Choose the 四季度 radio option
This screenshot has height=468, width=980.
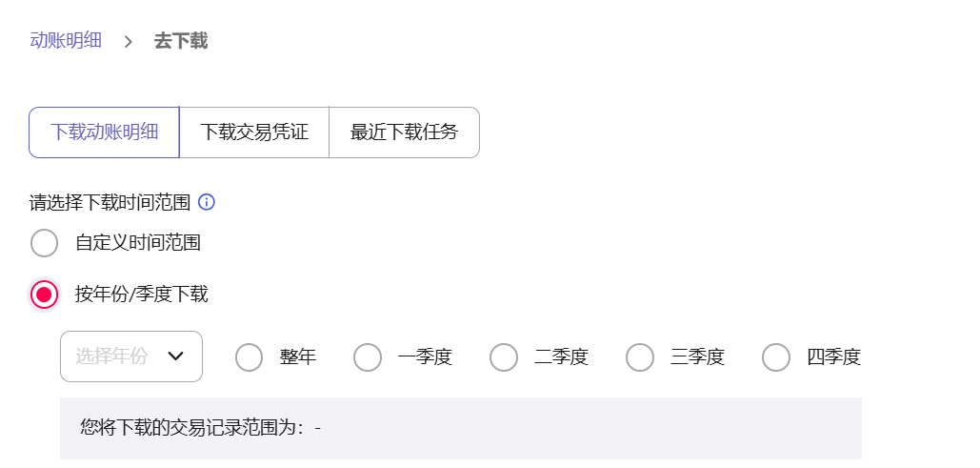(776, 357)
